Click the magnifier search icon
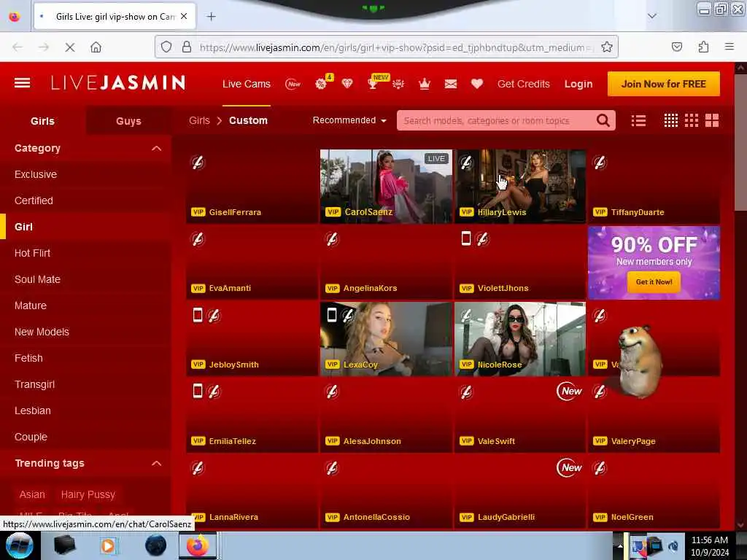Viewport: 747px width, 560px height. coord(603,120)
